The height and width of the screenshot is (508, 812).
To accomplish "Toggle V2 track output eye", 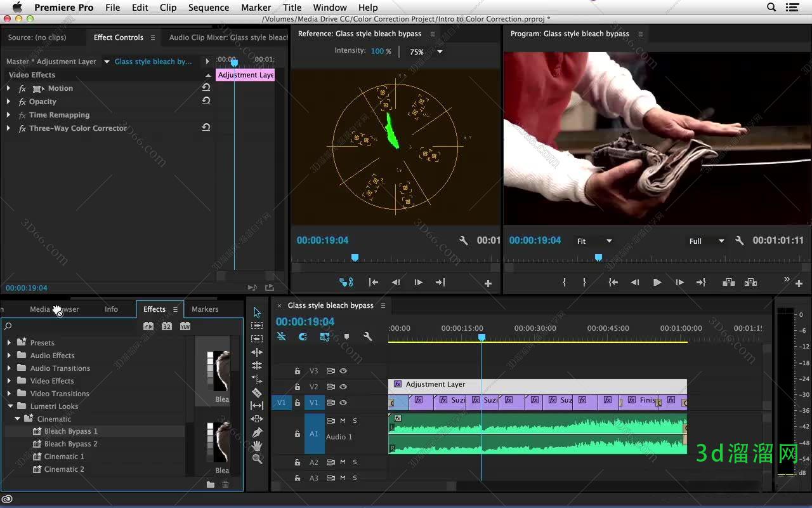I will point(343,387).
